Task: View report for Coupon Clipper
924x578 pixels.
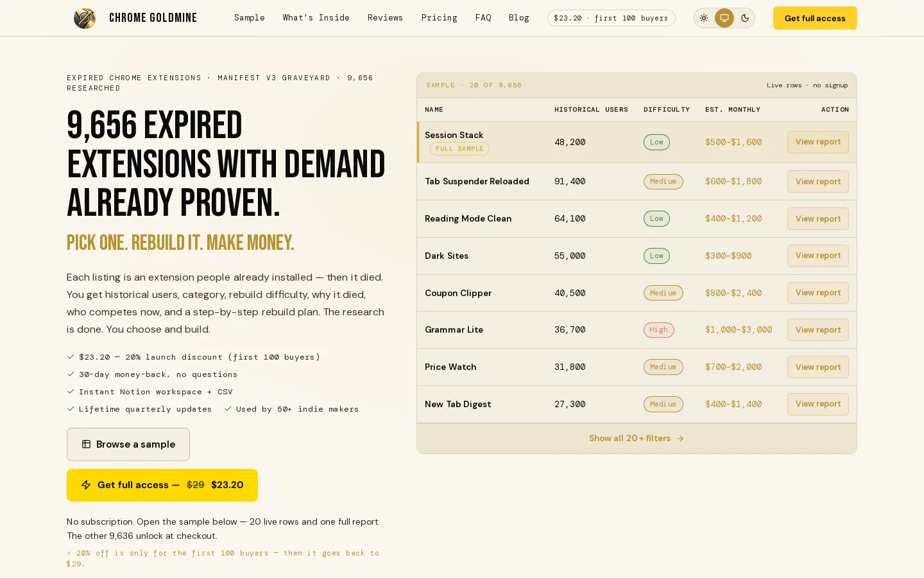Action: point(818,293)
